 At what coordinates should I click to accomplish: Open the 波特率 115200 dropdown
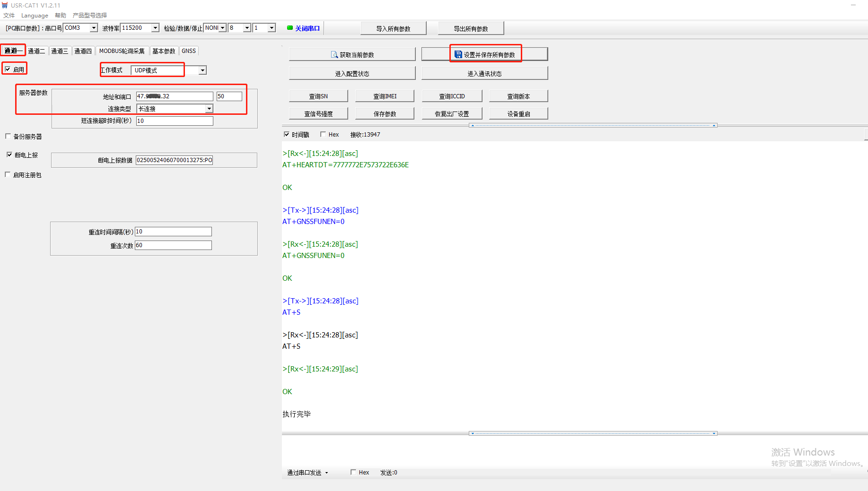coord(155,28)
